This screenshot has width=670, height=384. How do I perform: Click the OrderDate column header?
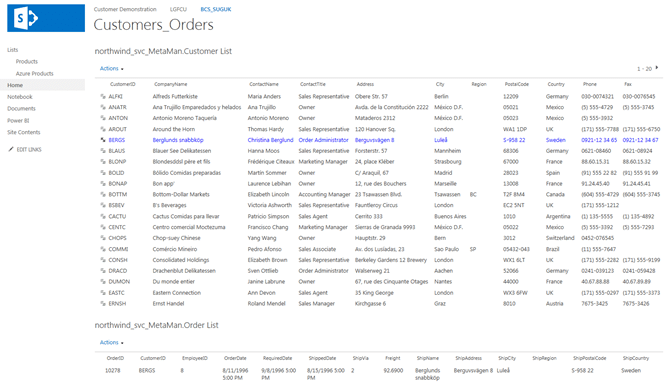(x=235, y=358)
